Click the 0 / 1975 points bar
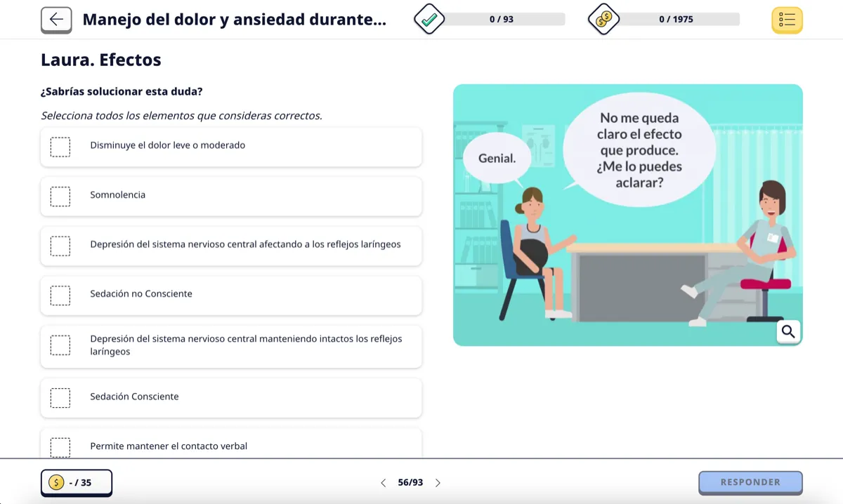 pyautogui.click(x=679, y=19)
